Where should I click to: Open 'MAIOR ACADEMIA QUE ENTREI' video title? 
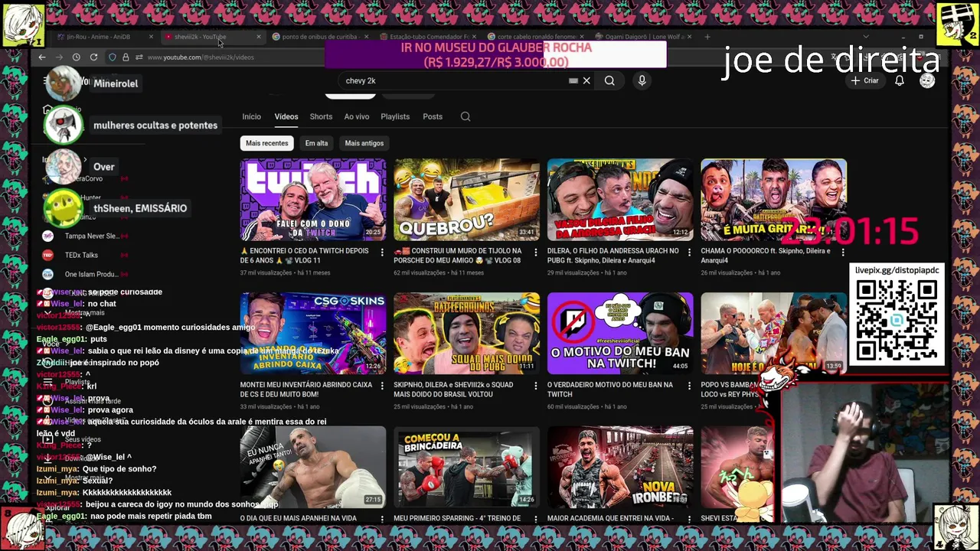pos(610,518)
